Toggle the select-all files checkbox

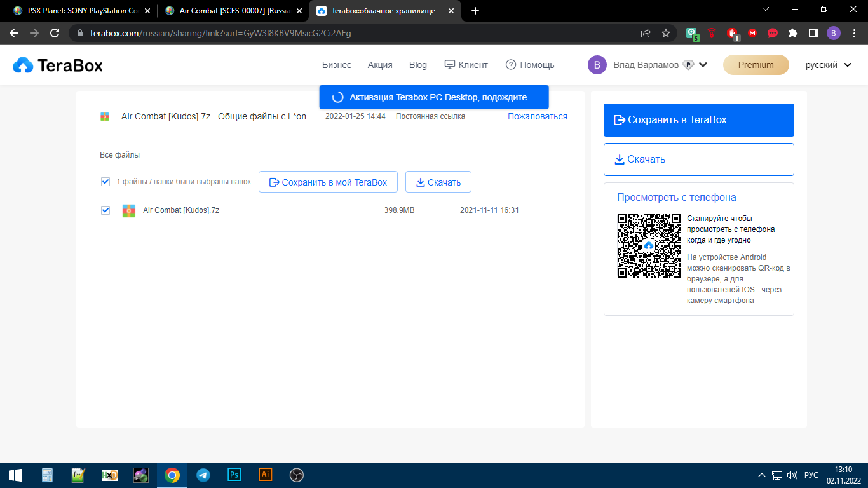coord(105,182)
